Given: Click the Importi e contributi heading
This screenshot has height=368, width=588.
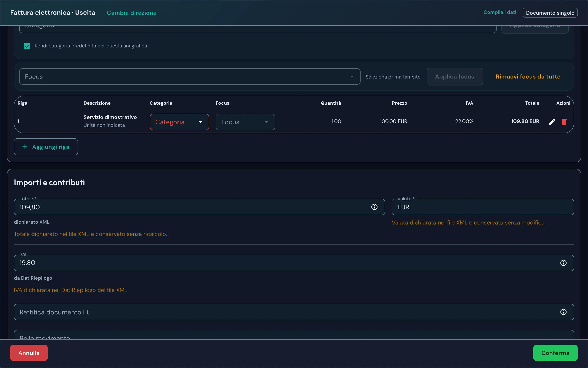Looking at the screenshot, I should [x=49, y=183].
